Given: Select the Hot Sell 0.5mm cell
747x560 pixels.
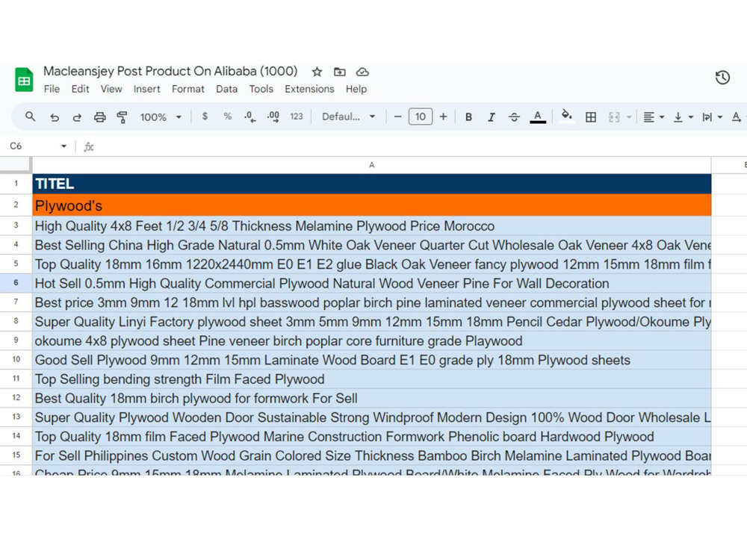Looking at the screenshot, I should (371, 283).
